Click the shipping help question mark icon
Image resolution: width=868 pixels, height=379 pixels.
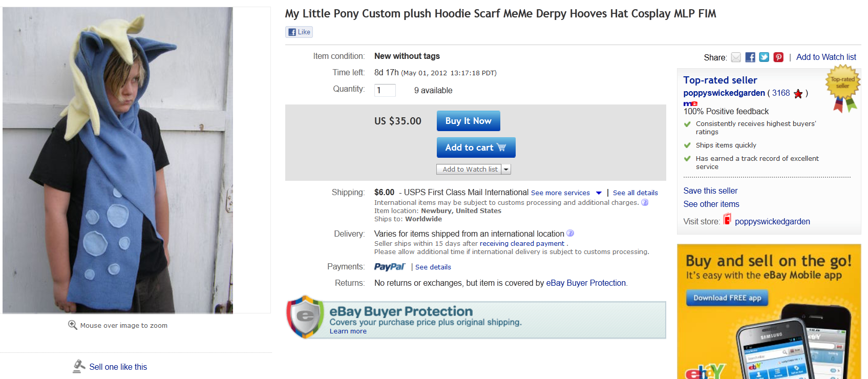click(645, 202)
